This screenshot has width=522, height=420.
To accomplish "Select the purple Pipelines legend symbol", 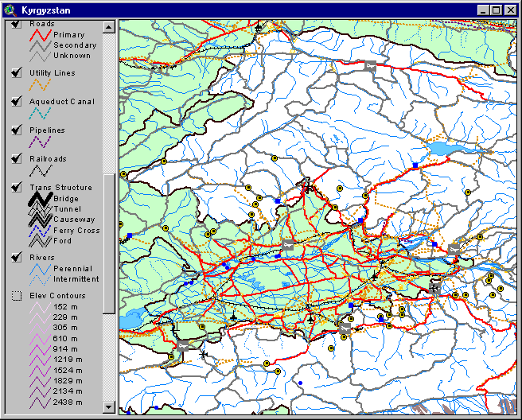I will 40,142.
